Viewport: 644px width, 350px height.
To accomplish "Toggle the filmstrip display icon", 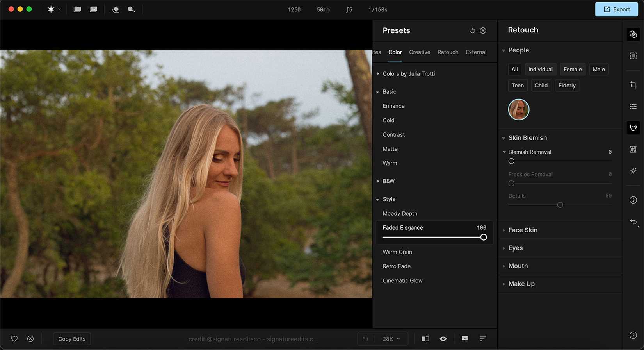I will [465, 339].
